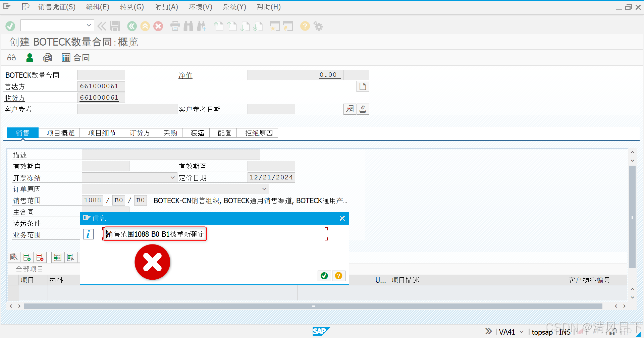This screenshot has height=338, width=644.
Task: Click the Display document flow glasses icon
Action: 11,58
